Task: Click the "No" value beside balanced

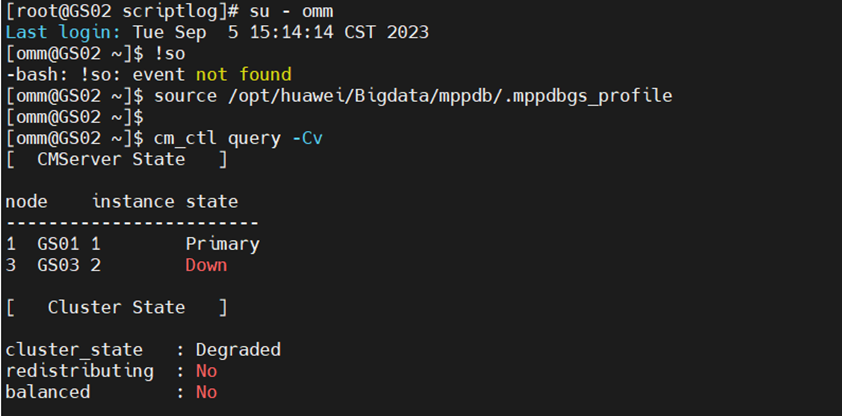Action: pos(206,392)
